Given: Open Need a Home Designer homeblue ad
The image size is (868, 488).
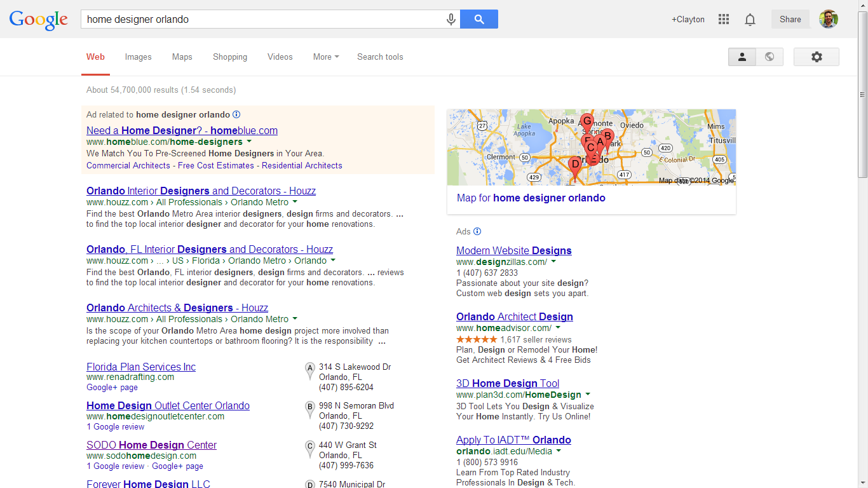Looking at the screenshot, I should (182, 130).
